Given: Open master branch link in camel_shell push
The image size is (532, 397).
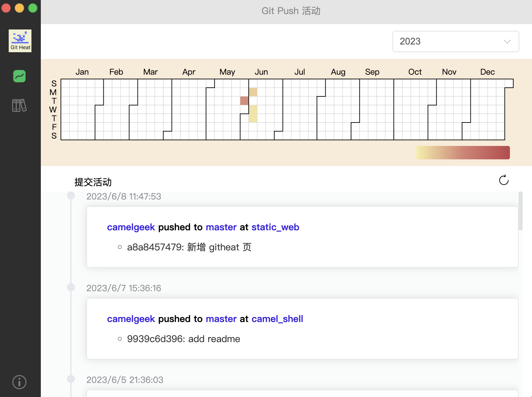Looking at the screenshot, I should click(x=221, y=319).
